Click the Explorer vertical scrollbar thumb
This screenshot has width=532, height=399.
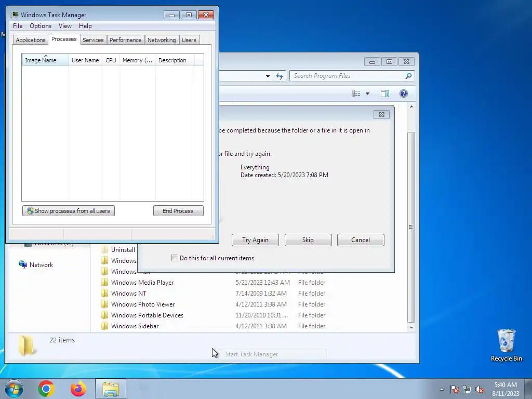click(411, 227)
